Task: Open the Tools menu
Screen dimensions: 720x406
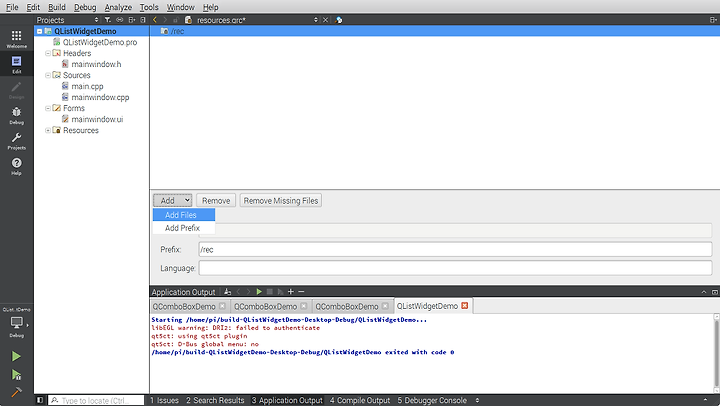Action: click(x=149, y=7)
